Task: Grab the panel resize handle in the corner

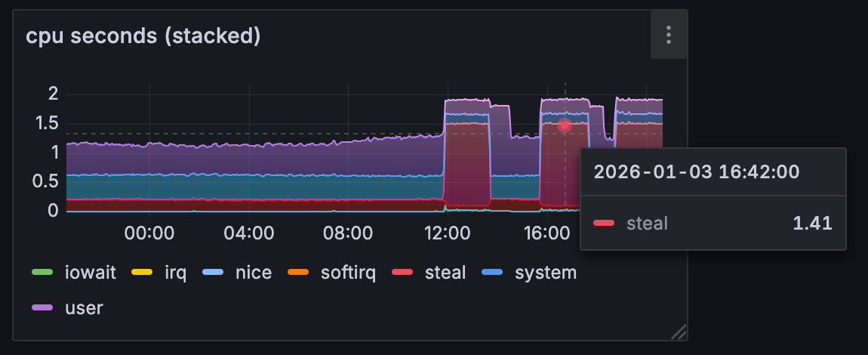Action: 679,332
